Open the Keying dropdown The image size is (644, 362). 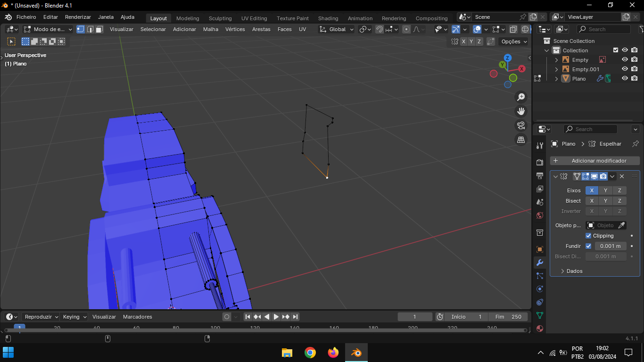(x=75, y=317)
